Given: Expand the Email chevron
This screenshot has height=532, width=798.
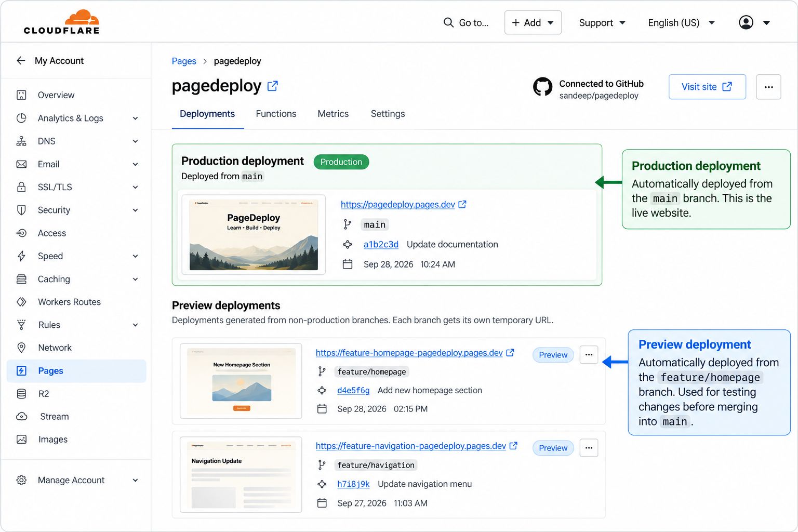Looking at the screenshot, I should (135, 164).
